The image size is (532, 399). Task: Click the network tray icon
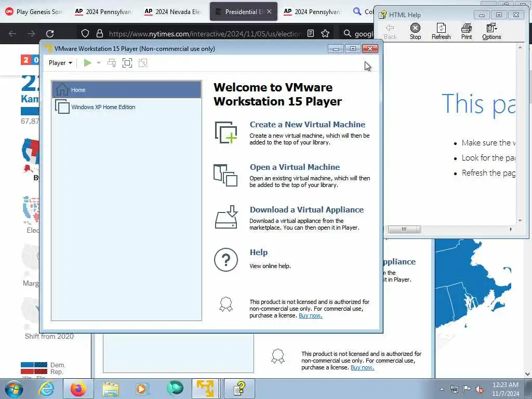454,389
